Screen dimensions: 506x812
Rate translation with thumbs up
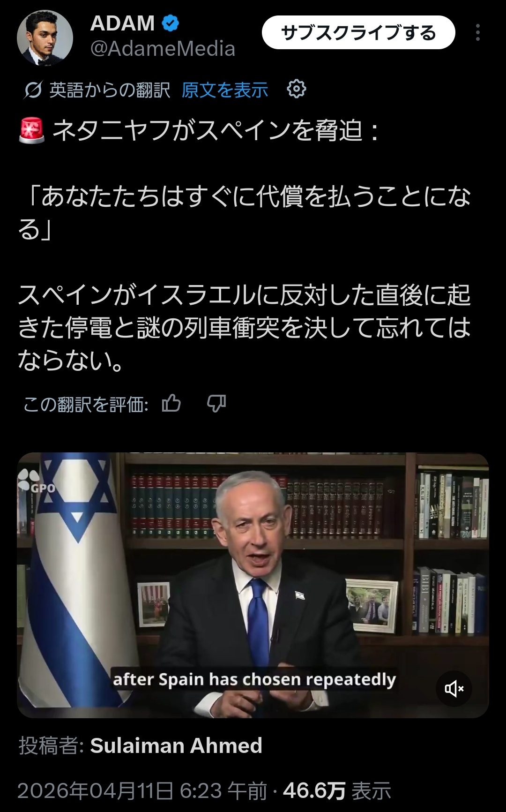[x=171, y=403]
